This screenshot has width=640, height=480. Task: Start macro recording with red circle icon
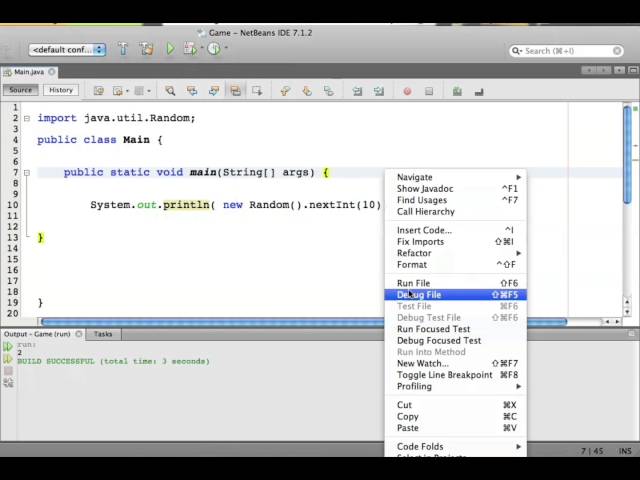click(x=407, y=91)
